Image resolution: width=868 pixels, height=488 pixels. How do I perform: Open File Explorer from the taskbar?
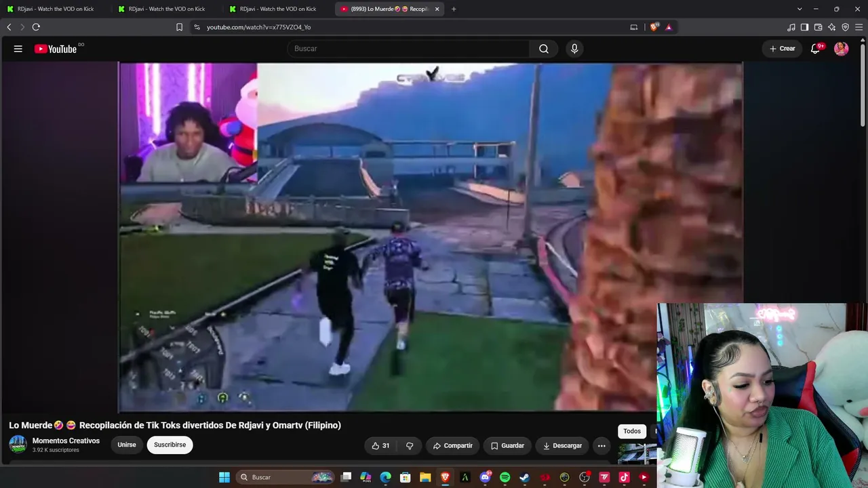click(425, 477)
